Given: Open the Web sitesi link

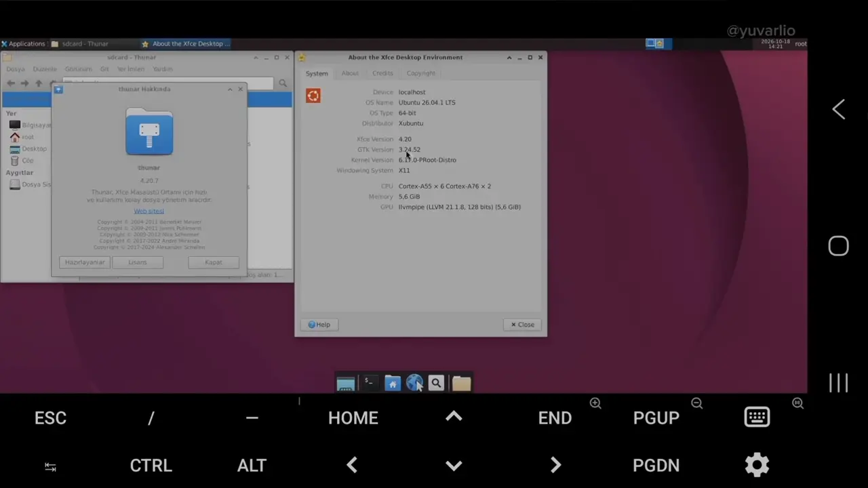Looking at the screenshot, I should 149,211.
